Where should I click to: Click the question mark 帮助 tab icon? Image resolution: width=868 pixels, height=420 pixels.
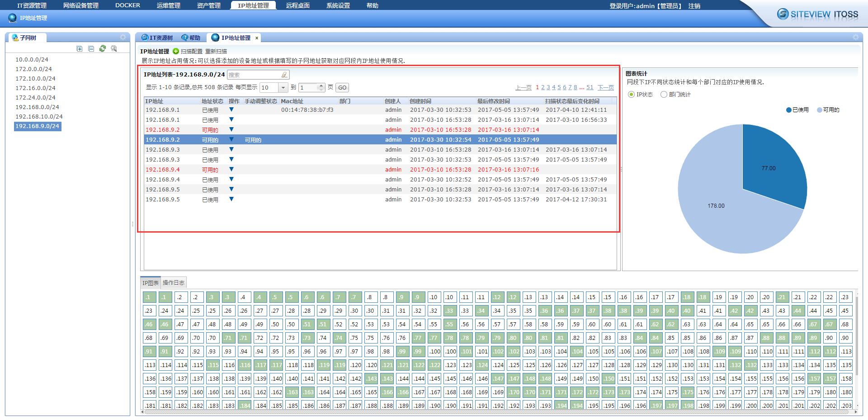(x=184, y=38)
